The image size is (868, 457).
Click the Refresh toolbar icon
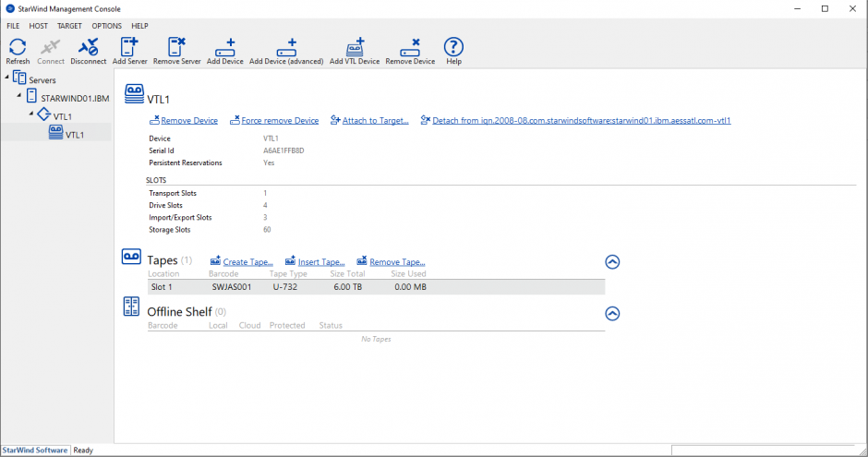click(18, 48)
